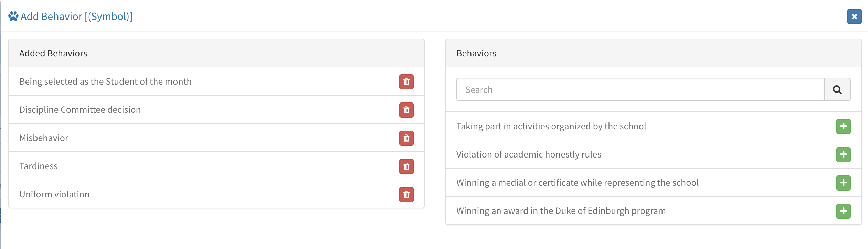The width and height of the screenshot is (868, 249).
Task: Select the Misbehavior row text
Action: (x=44, y=138)
